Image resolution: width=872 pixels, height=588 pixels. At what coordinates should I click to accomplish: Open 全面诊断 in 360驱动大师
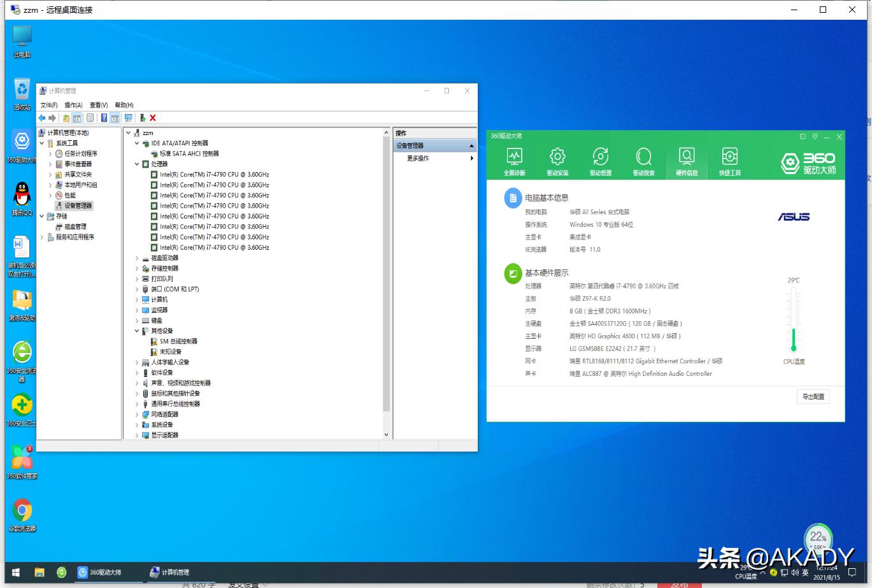(x=514, y=161)
